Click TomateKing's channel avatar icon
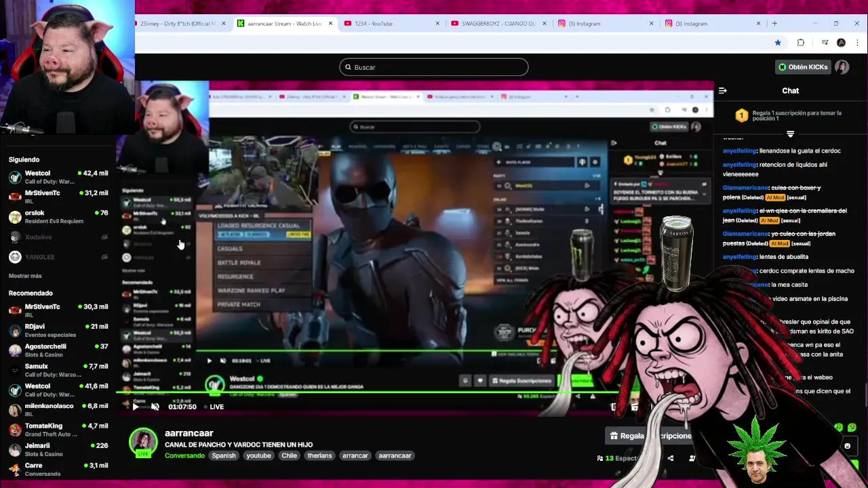868x488 pixels. pos(15,430)
